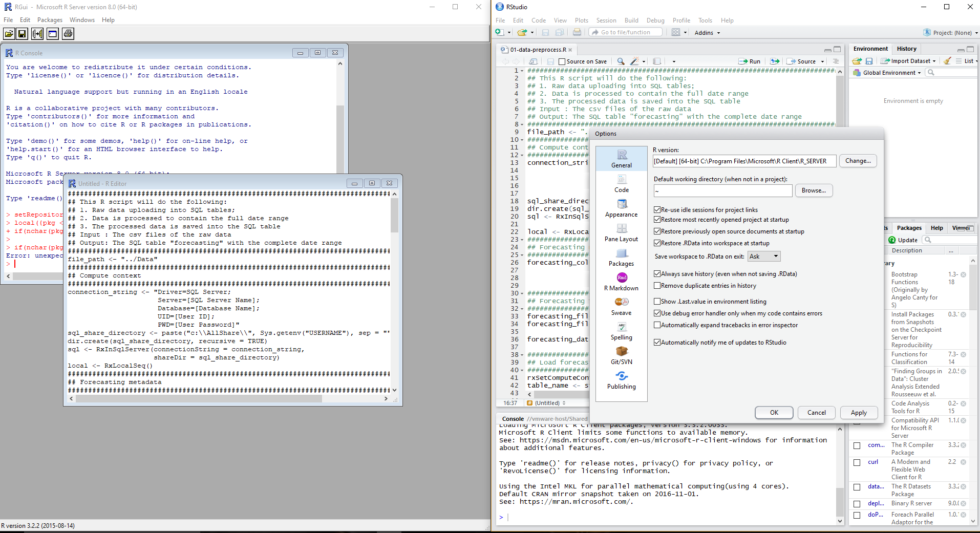The width and height of the screenshot is (980, 533).
Task: Expand the Global Environment dropdown
Action: 891,73
